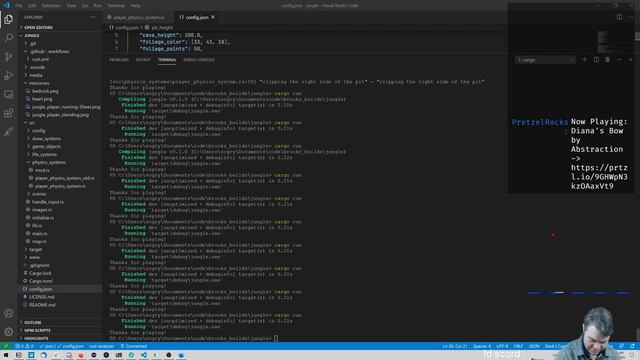Viewport: 640px width, 360px height.
Task: Open main.rs in the explorer
Action: [x=40, y=233]
